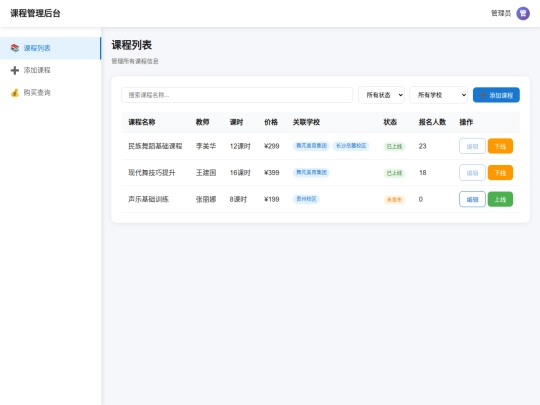Click the school tag in 声乐基础训练 row
This screenshot has height=405, width=540.
(306, 199)
